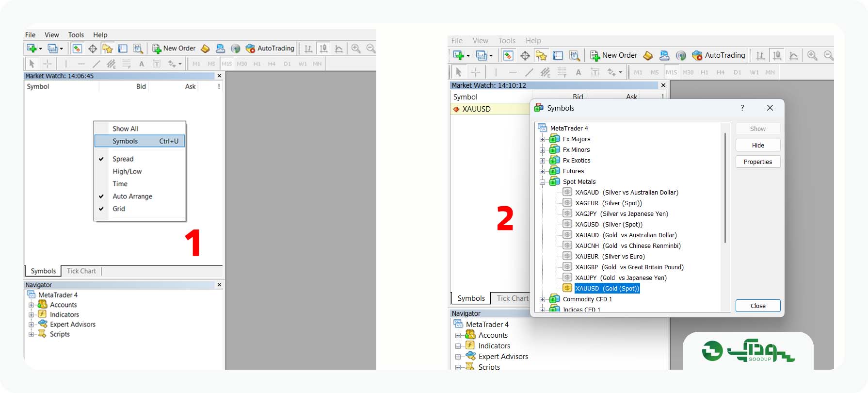Click Zoom In magnifier in right toolbar
This screenshot has width=868, height=393.
(x=812, y=55)
